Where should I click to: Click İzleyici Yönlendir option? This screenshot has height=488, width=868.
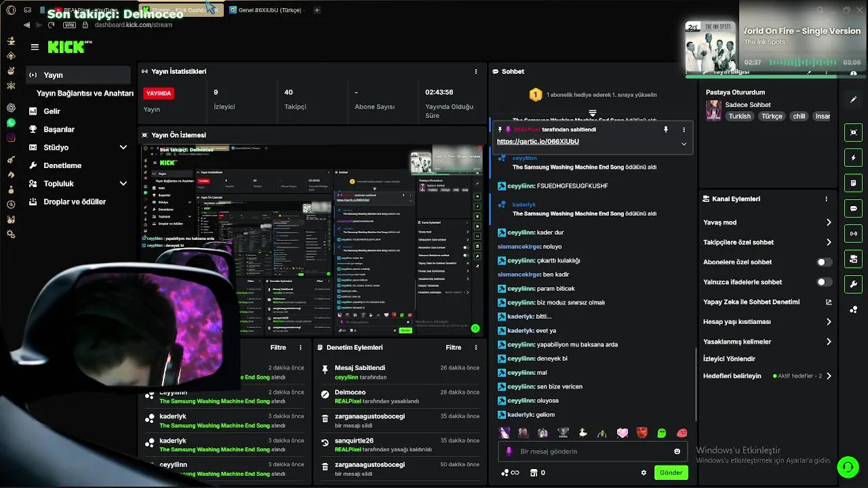[x=729, y=359]
